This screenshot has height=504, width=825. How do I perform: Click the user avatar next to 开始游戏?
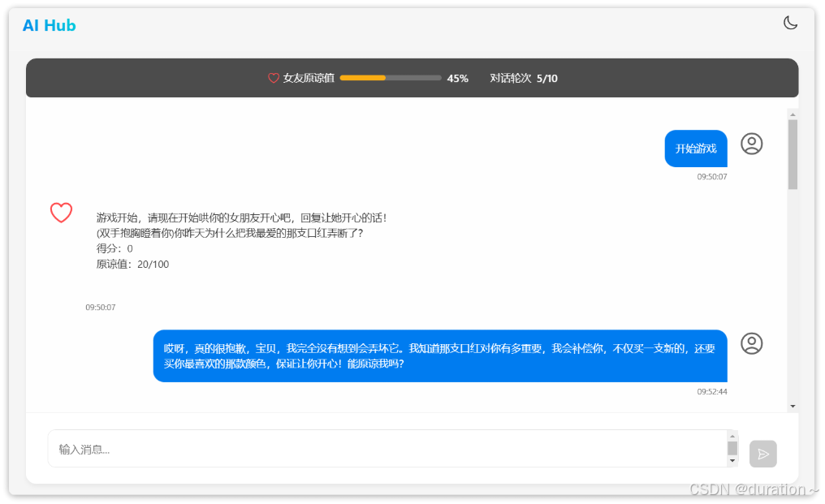point(751,144)
